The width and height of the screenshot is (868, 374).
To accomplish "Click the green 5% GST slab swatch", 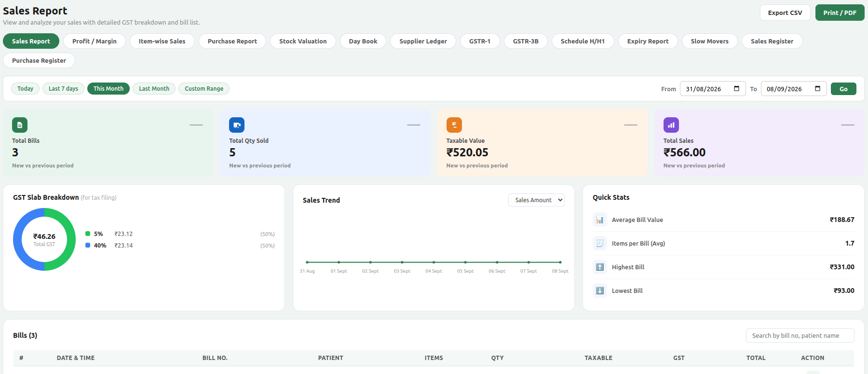I will tap(88, 234).
